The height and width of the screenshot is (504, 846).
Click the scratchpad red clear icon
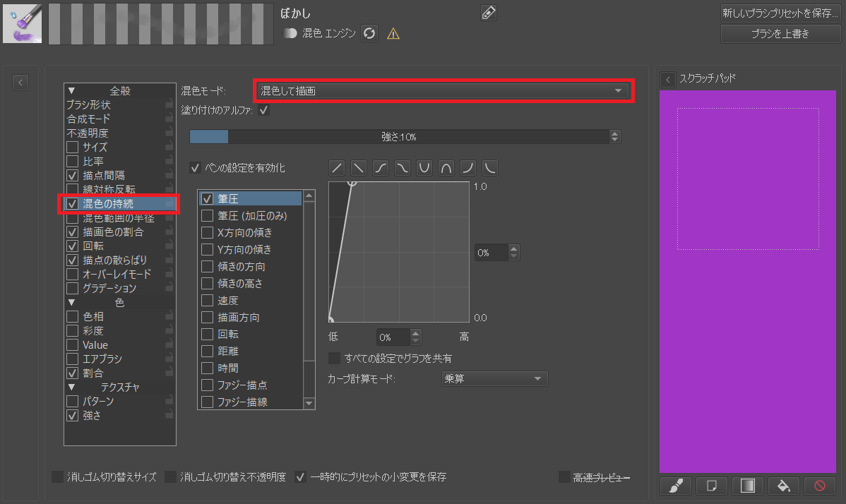[x=820, y=486]
